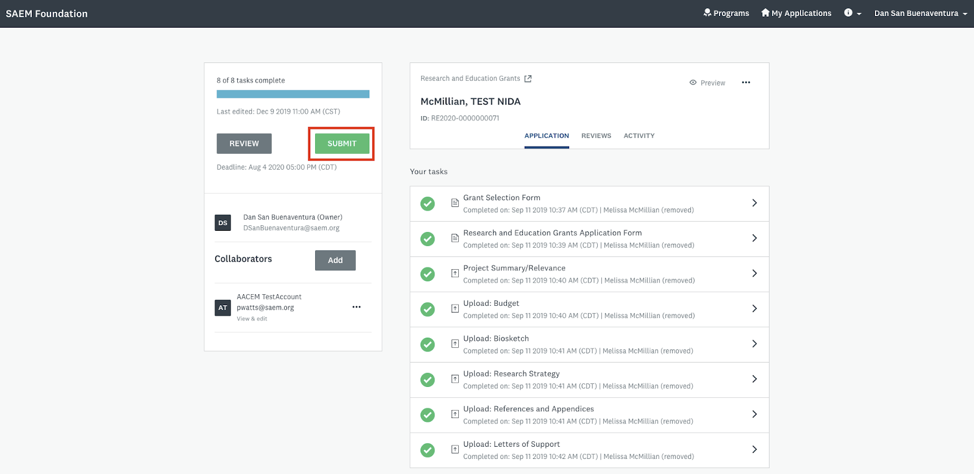Screen dimensions: 974x474
Task: Click the three-dot menu next to Preview
Action: pyautogui.click(x=746, y=83)
